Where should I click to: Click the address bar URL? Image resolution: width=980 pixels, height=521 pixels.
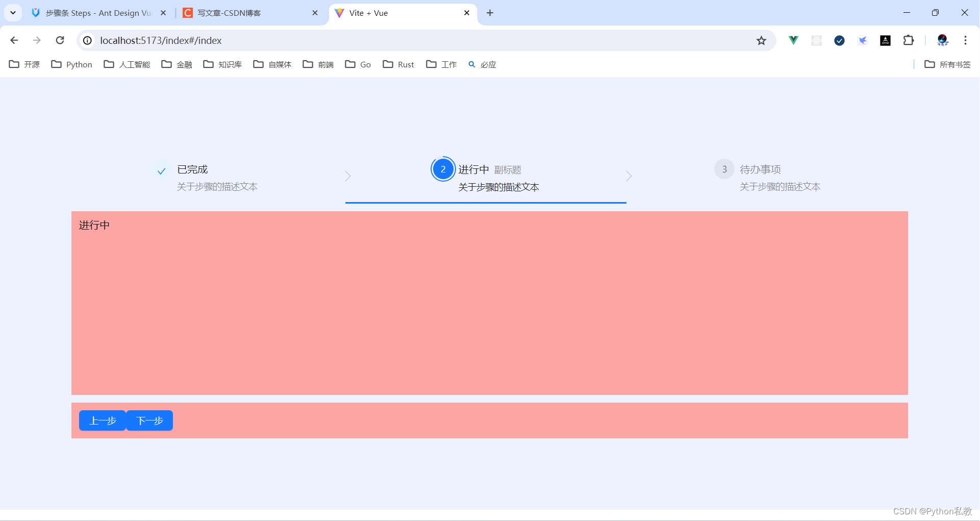click(x=161, y=40)
